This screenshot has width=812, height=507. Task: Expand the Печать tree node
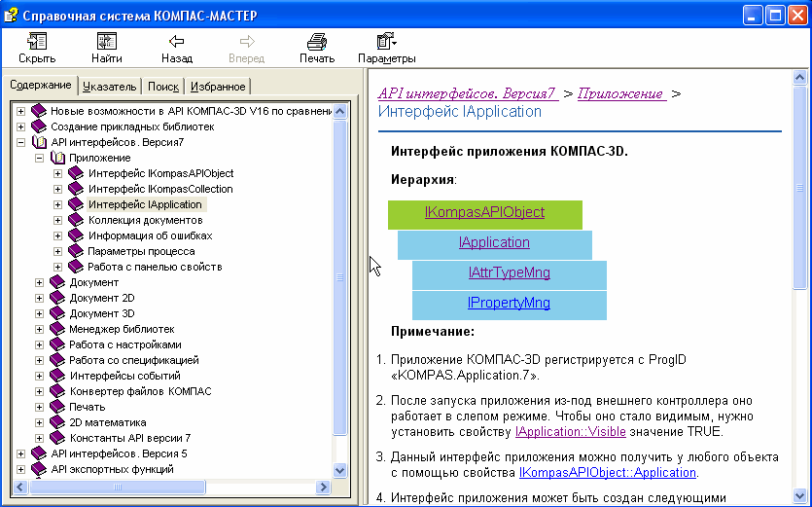tap(39, 407)
